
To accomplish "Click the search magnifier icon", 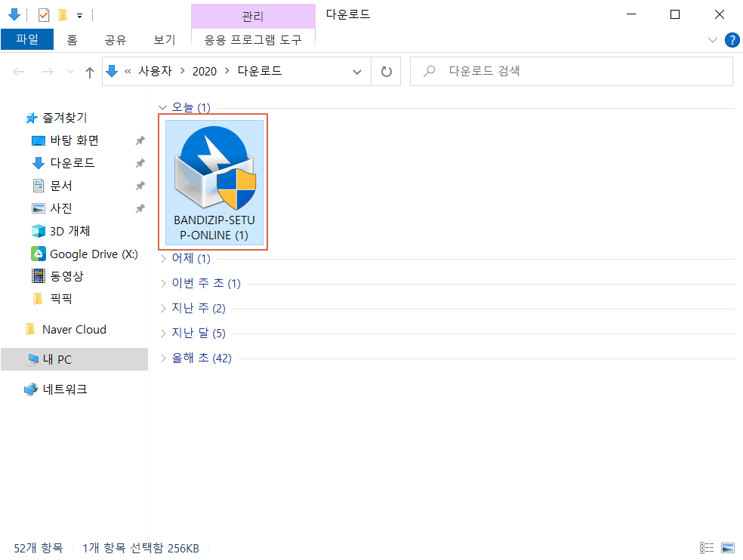I will 430,71.
